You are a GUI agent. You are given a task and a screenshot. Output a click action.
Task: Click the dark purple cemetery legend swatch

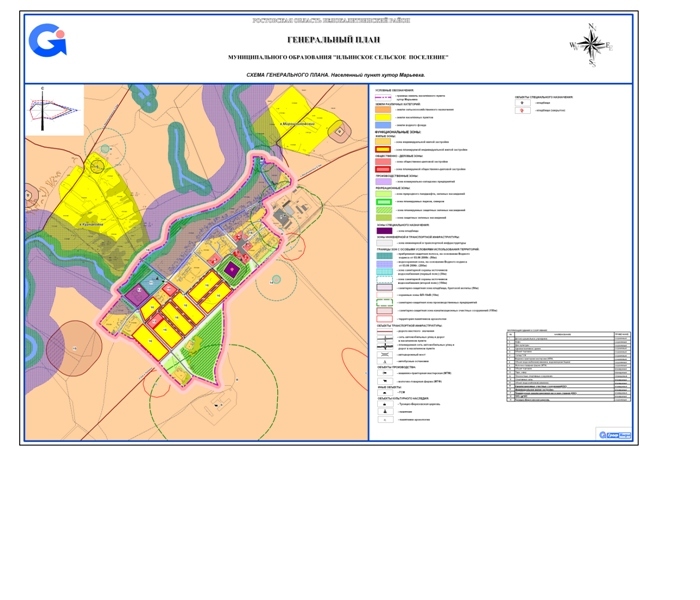tap(383, 229)
